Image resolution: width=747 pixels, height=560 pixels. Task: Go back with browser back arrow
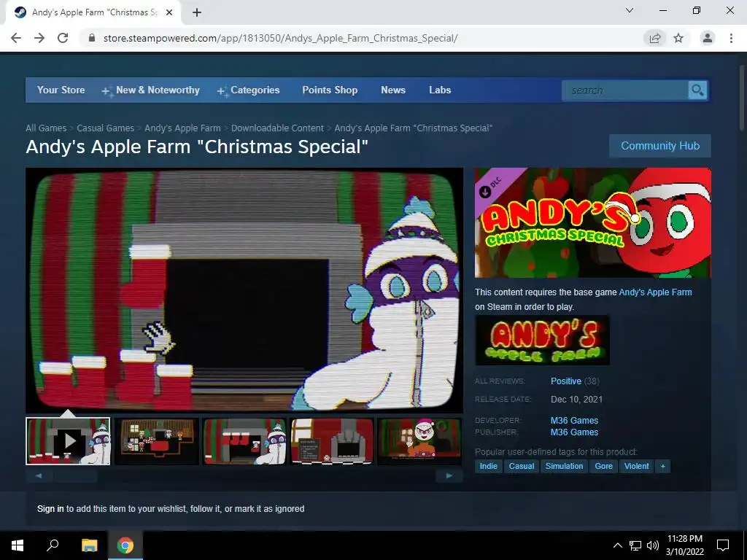tap(16, 38)
